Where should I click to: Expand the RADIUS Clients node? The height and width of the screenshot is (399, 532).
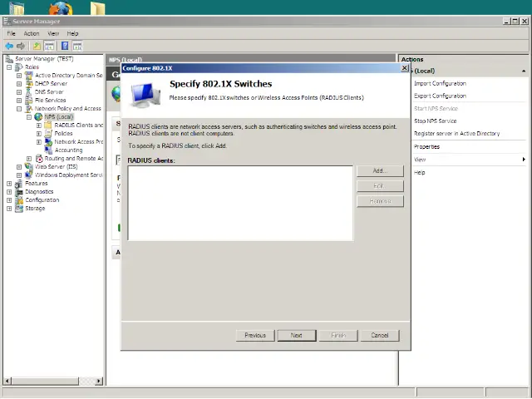(39, 126)
